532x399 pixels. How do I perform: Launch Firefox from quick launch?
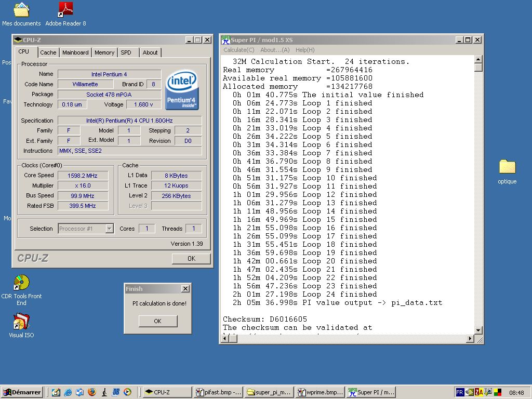[x=91, y=393]
